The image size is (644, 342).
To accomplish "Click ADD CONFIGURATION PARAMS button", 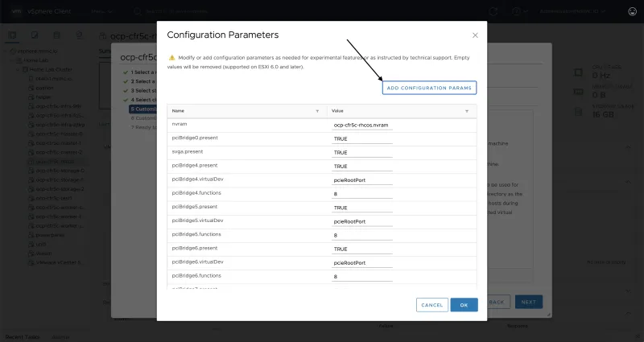I will coord(429,88).
